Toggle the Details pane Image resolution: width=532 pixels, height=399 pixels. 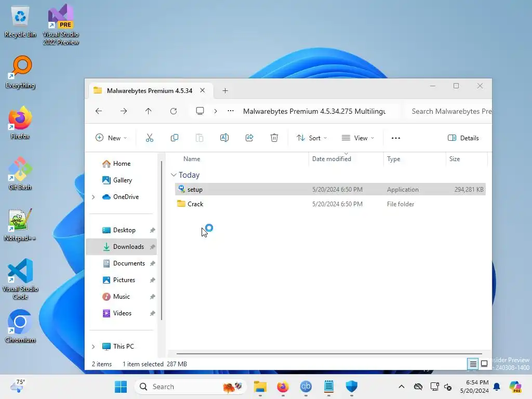[463, 138]
